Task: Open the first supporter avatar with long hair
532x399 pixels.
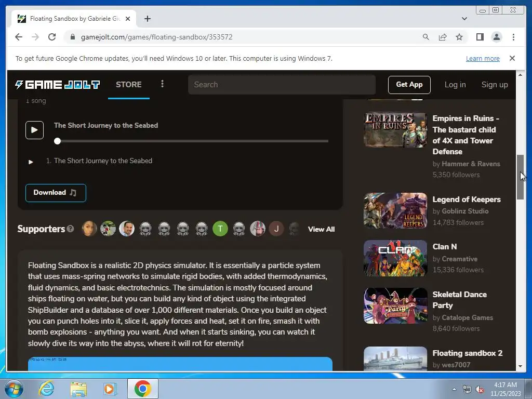Action: [x=89, y=229]
